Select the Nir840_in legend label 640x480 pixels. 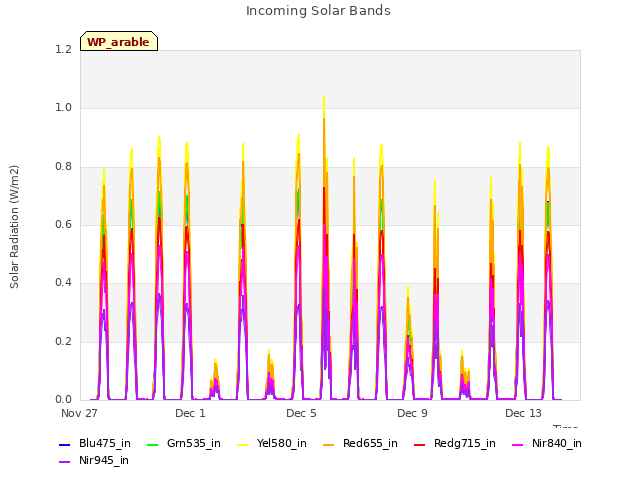point(557,443)
